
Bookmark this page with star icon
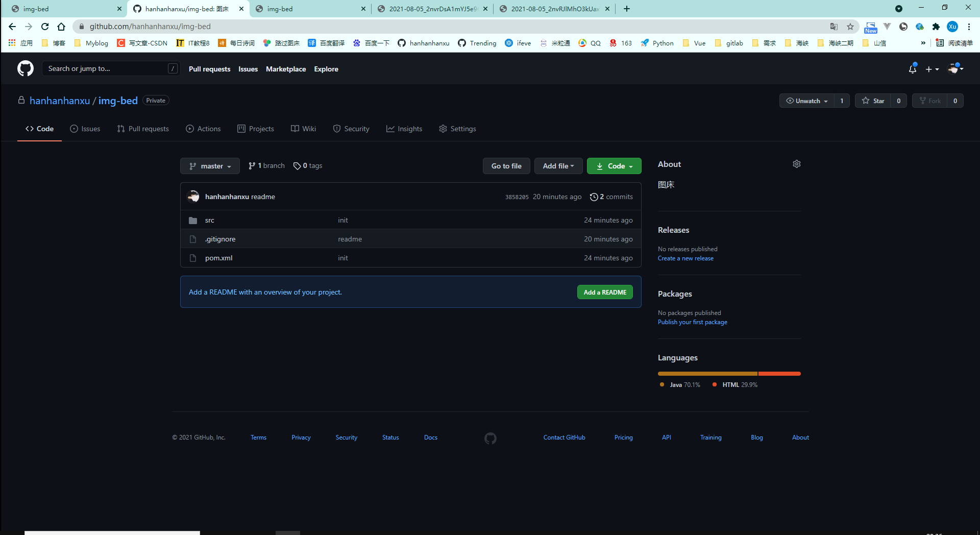click(850, 27)
